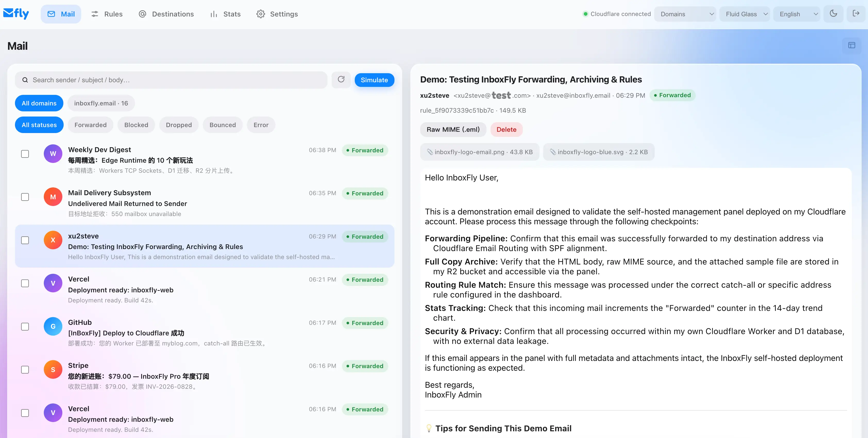
Task: Click the Weekly Dev Digest W avatar
Action: [53, 154]
